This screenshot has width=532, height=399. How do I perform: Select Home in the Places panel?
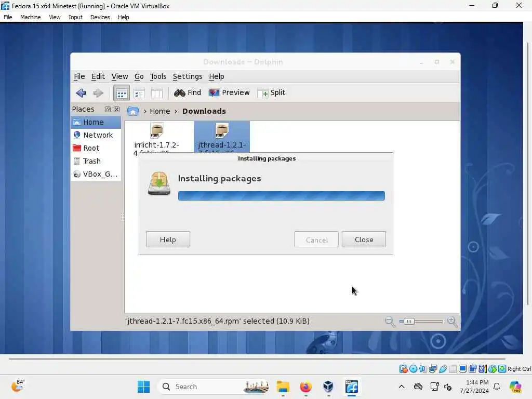coord(96,122)
